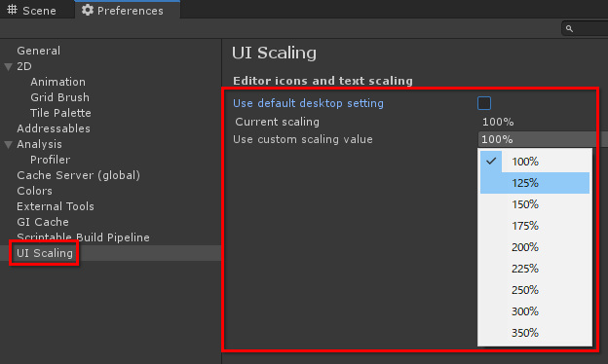Screen dimensions: 608x364
Task: Choose 200% scaling option
Action: 535,246
